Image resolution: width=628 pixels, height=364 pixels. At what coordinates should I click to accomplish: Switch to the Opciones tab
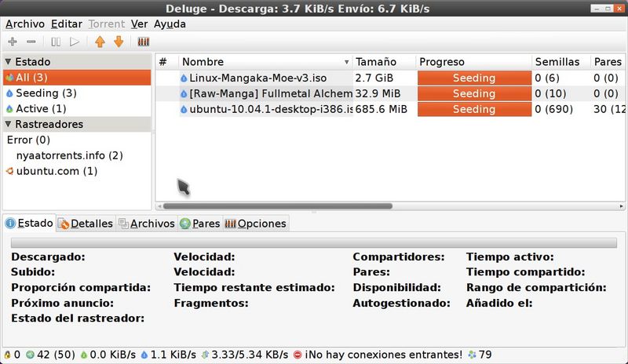[256, 224]
